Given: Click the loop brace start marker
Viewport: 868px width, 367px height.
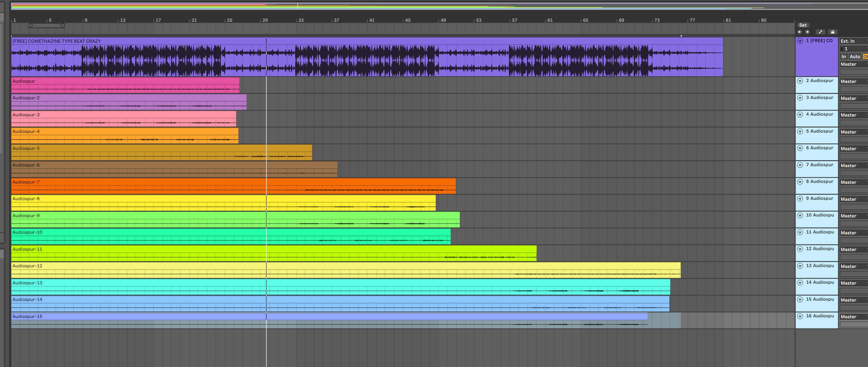Looking at the screenshot, I should coord(31,26).
